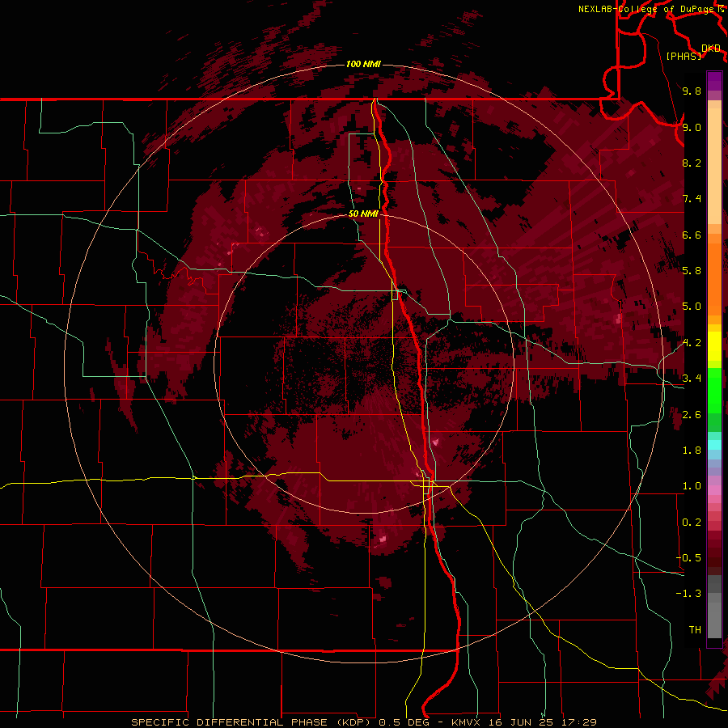Click the 9.8 value on color scale
728x728 pixels.
[x=692, y=91]
